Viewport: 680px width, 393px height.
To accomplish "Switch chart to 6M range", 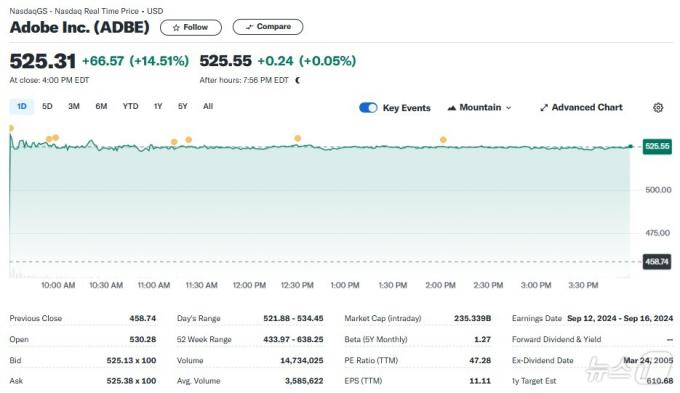I will point(101,106).
